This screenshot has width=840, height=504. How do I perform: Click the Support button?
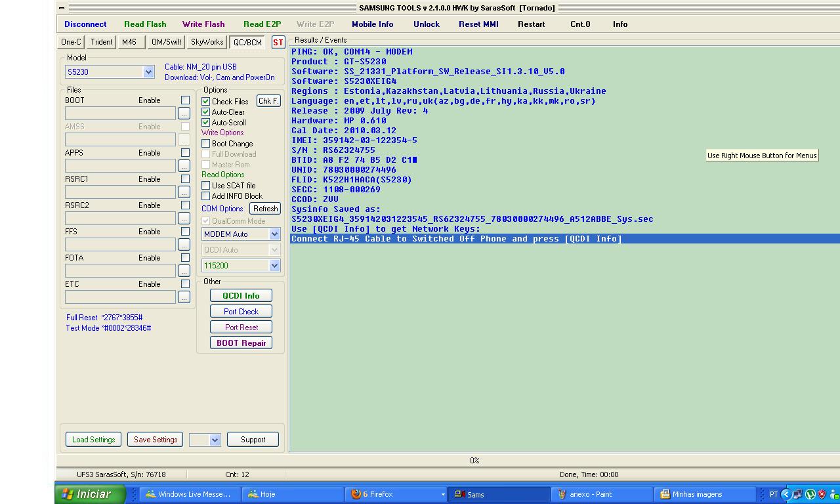click(x=253, y=440)
